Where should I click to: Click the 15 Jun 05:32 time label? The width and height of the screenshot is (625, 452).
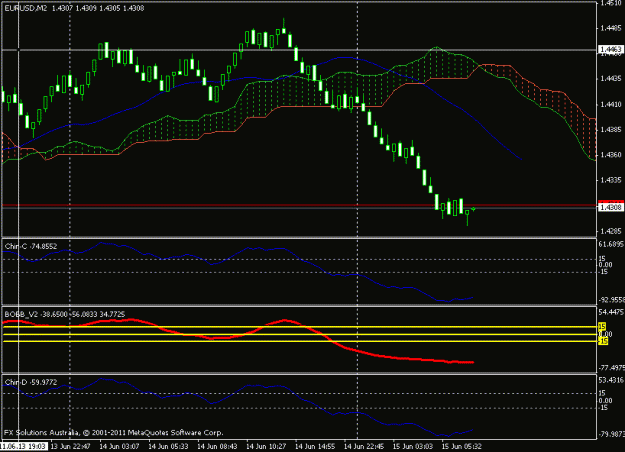(x=462, y=446)
